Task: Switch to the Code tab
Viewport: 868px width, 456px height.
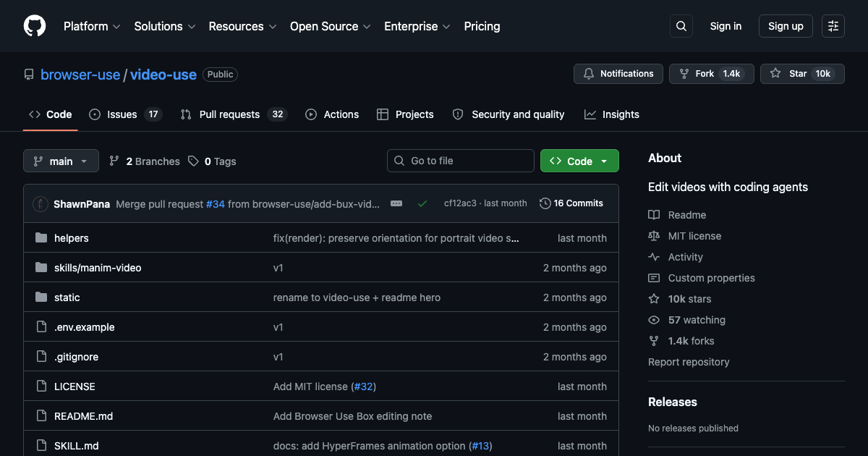Action: coord(51,114)
